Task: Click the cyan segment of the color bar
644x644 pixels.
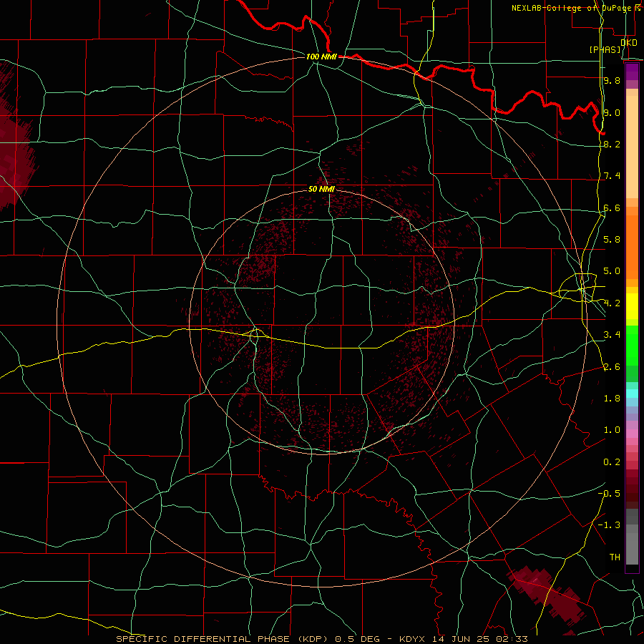Action: point(632,394)
